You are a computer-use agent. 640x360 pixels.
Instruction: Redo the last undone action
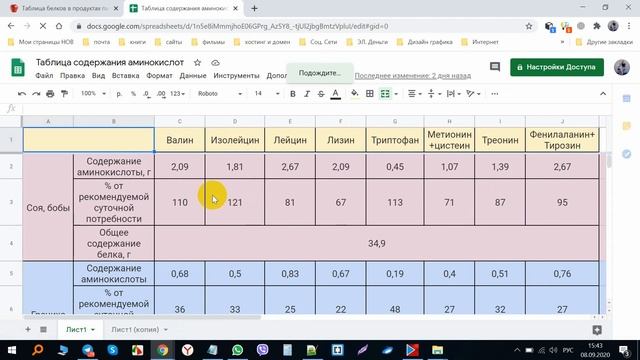pyautogui.click(x=36, y=94)
